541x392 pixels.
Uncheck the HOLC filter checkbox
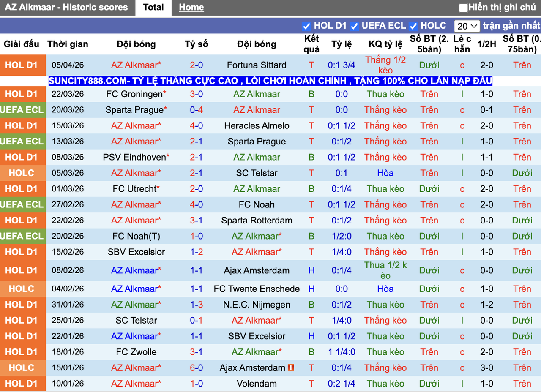[x=413, y=25]
